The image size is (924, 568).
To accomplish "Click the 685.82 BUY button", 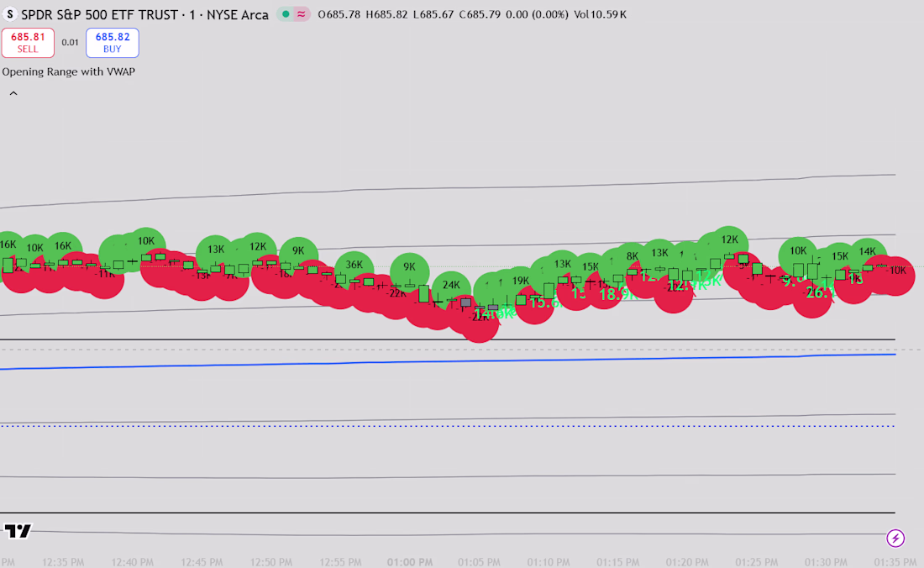I will (113, 42).
